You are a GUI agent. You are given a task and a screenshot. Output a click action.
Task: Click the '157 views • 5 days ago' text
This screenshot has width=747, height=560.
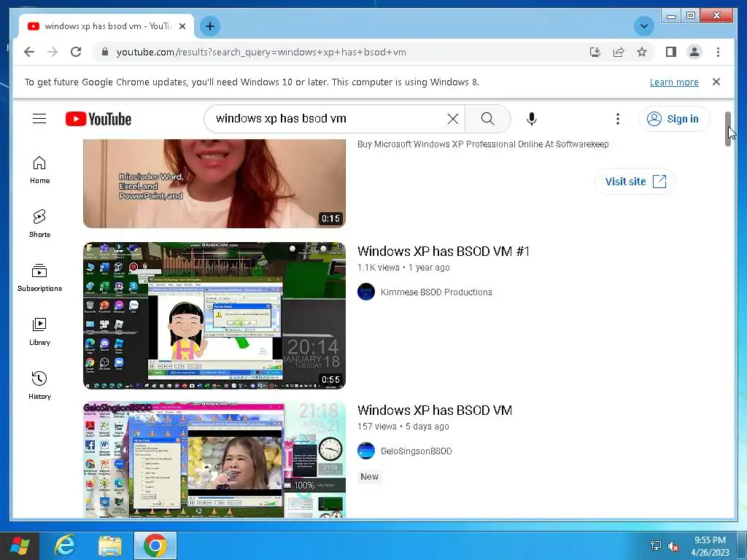[403, 426]
